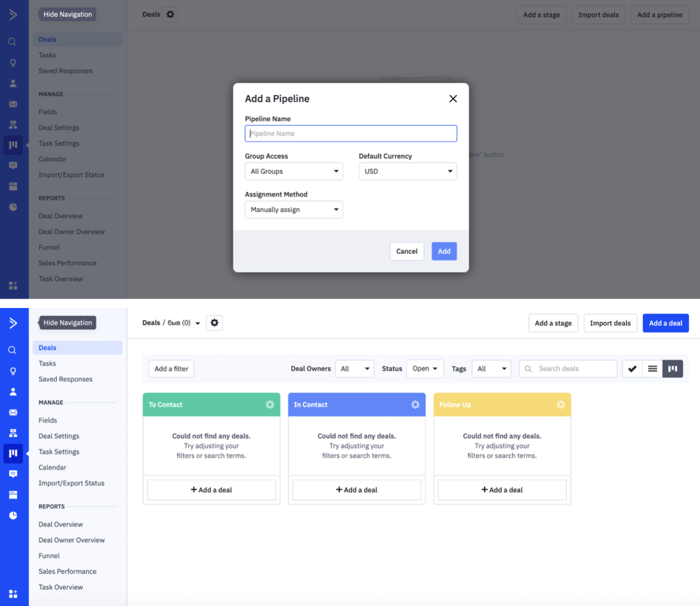Select Tasks in the board page navigation
The height and width of the screenshot is (606, 700).
(47, 364)
